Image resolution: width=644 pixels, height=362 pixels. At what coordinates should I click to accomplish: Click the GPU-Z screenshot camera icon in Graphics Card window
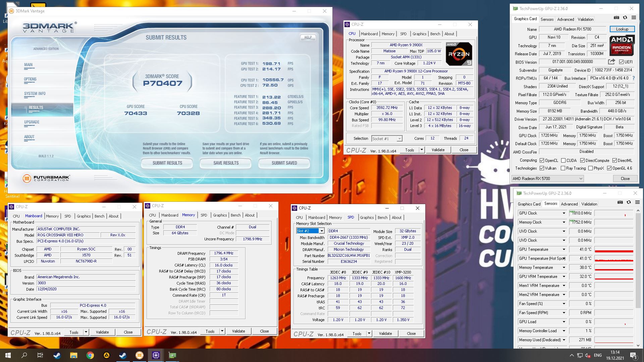pyautogui.click(x=616, y=18)
